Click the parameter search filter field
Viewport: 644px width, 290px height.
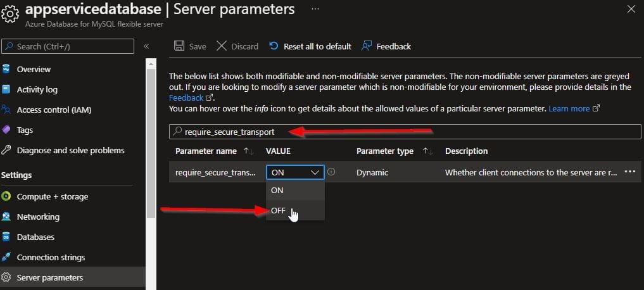coord(405,132)
